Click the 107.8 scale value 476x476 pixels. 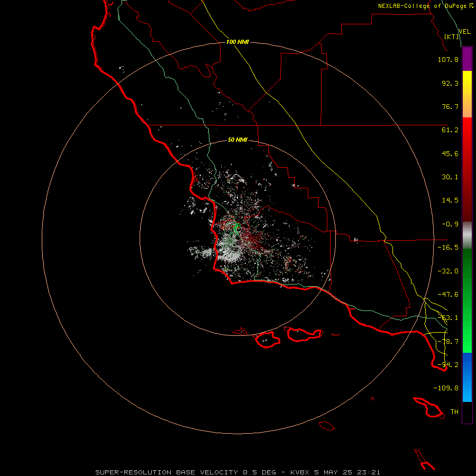click(448, 59)
